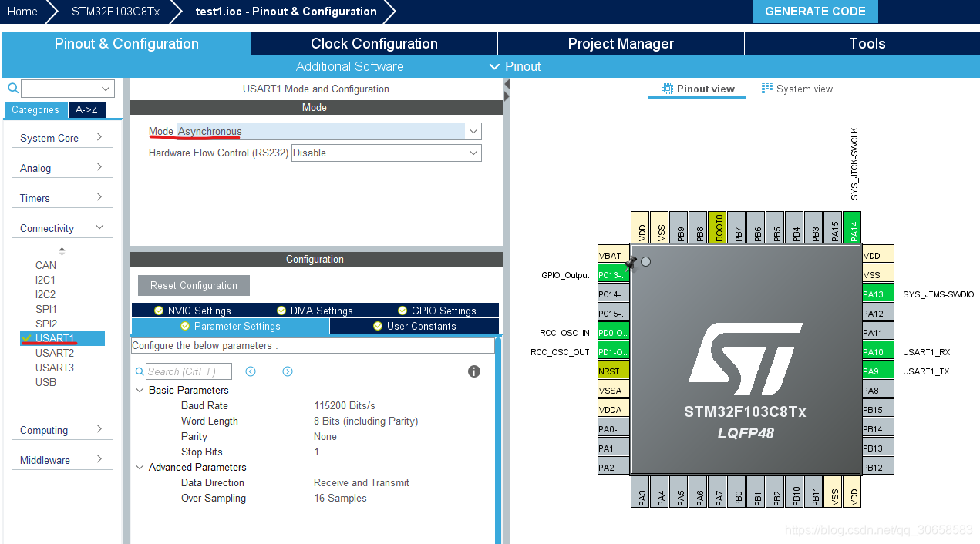980x544 pixels.
Task: Select pin PB15 on the chip
Action: (878, 409)
